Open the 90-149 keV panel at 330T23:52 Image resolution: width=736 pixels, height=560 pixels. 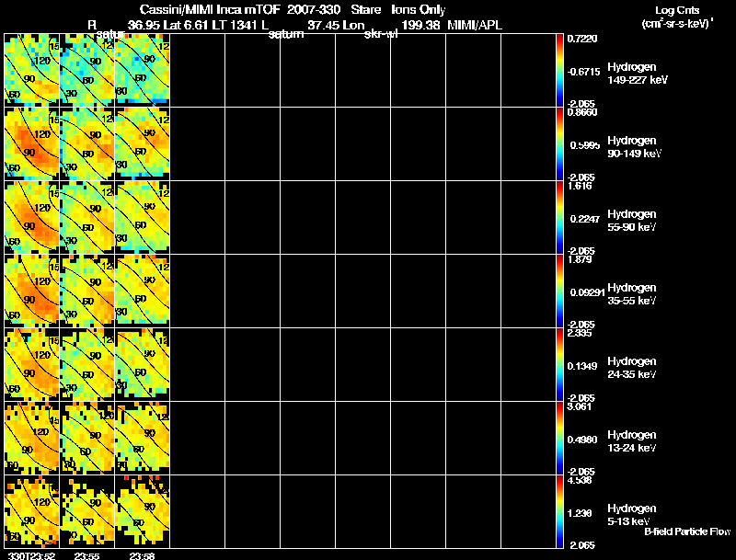coord(32,143)
